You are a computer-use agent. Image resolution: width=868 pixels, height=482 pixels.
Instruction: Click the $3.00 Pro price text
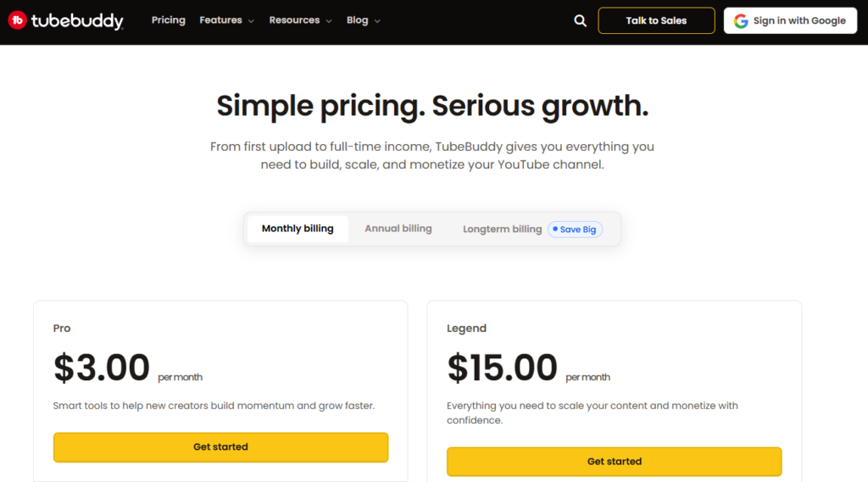click(x=102, y=368)
